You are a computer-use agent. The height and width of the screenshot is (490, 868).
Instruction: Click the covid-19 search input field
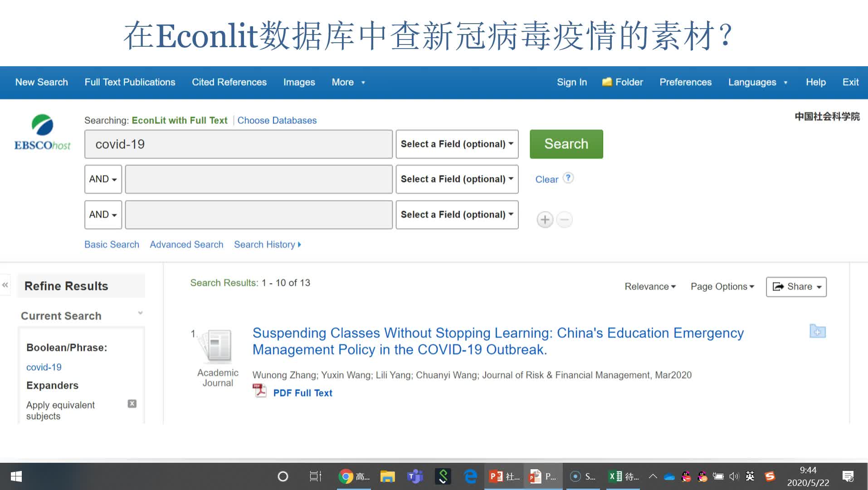tap(238, 144)
